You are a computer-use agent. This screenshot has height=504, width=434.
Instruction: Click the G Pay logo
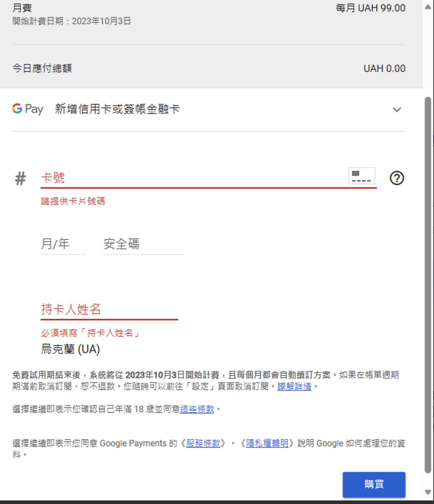coord(28,109)
